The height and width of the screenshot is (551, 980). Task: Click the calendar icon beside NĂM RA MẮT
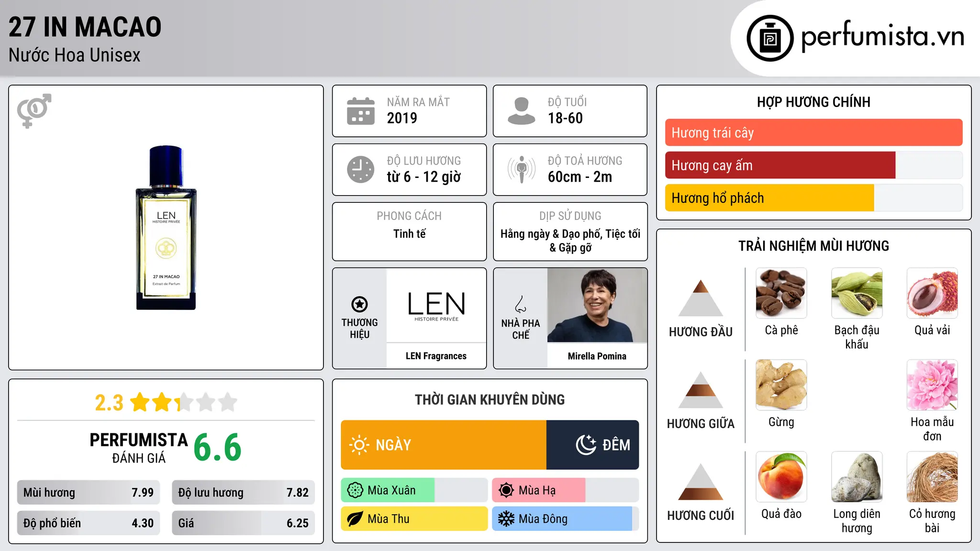tap(361, 111)
